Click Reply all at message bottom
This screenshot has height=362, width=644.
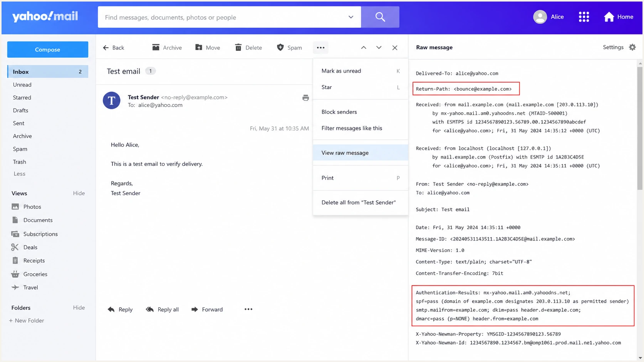coord(162,309)
